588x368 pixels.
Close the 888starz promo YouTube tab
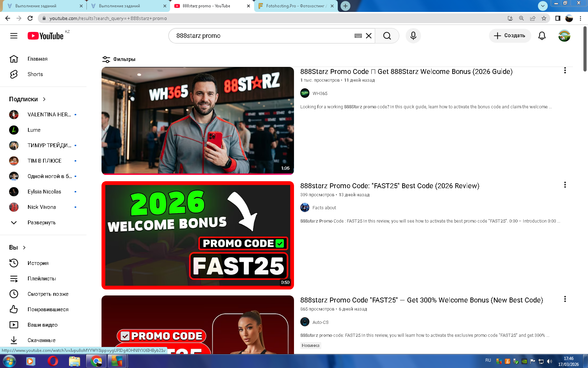pos(248,6)
